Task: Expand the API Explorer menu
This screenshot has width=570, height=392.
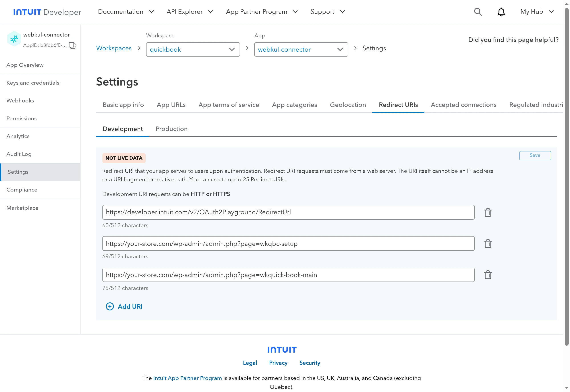Action: pyautogui.click(x=190, y=12)
